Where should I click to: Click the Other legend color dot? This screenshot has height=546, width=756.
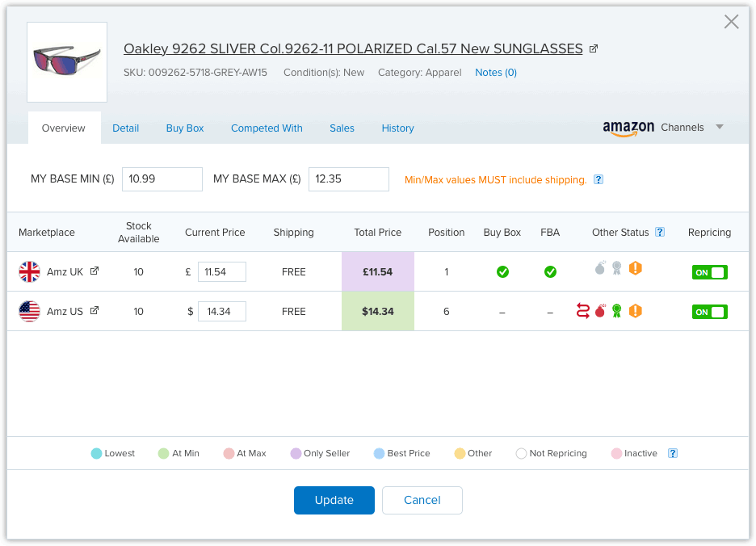pos(460,453)
